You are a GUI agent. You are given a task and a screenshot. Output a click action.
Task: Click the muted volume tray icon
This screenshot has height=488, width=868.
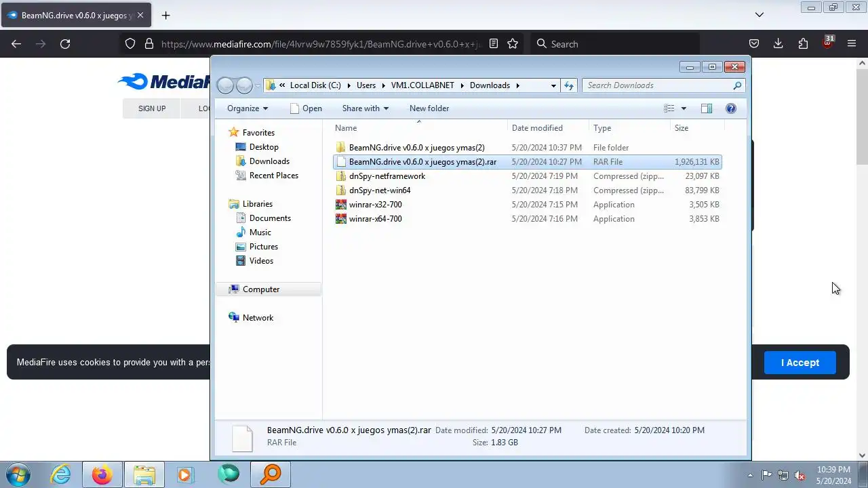pos(800,475)
